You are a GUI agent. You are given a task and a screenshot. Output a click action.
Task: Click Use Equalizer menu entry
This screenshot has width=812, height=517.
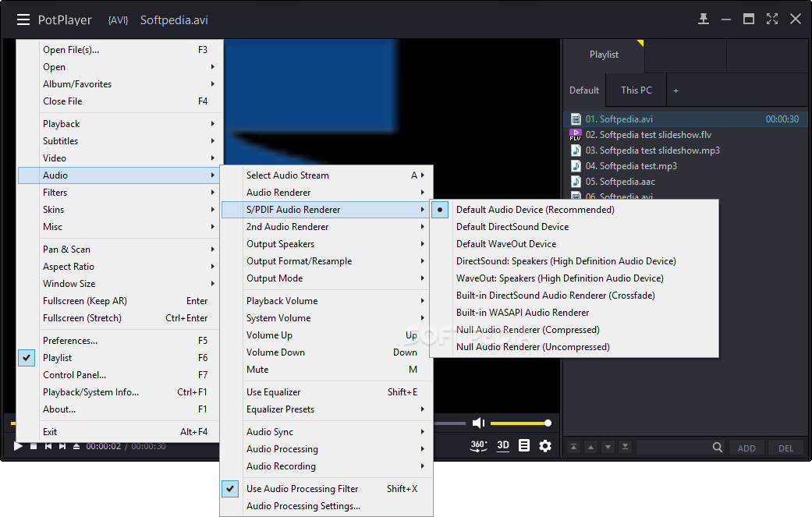pos(326,392)
